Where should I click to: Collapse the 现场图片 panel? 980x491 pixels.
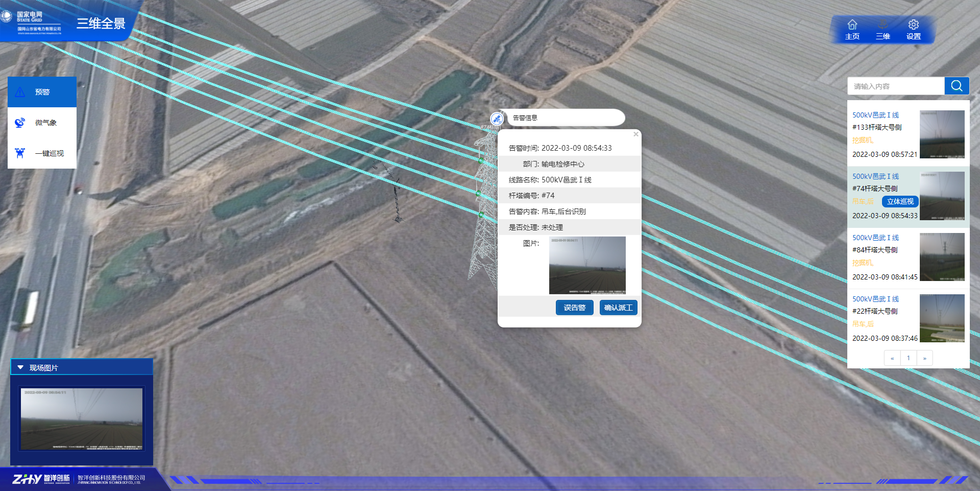(x=20, y=367)
